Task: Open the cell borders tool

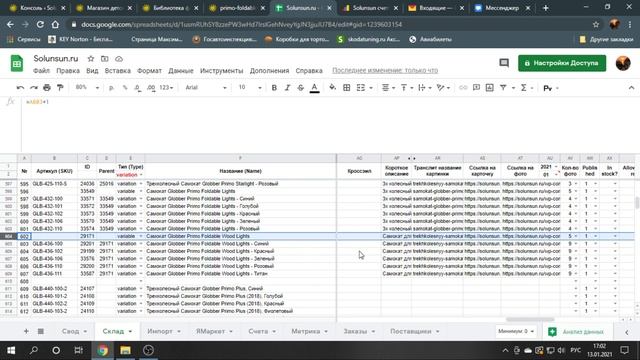Action: pos(347,88)
